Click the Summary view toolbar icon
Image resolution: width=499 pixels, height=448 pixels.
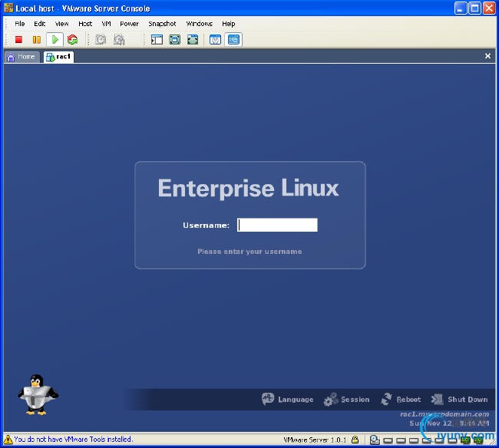[216, 40]
